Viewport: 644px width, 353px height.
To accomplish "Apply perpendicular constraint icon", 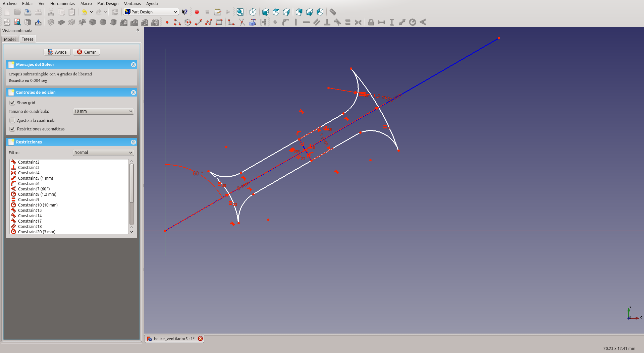I will (327, 22).
